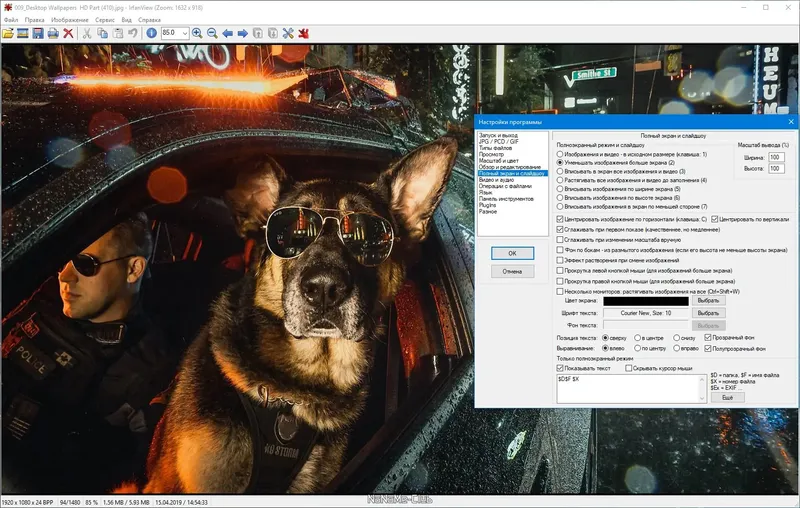
Task: Click the black screen color swatch
Action: [x=646, y=301]
